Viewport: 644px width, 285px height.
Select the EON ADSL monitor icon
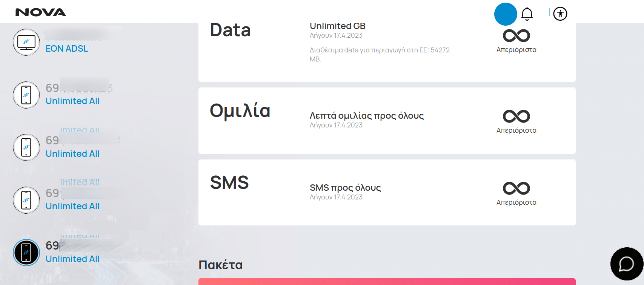point(26,42)
